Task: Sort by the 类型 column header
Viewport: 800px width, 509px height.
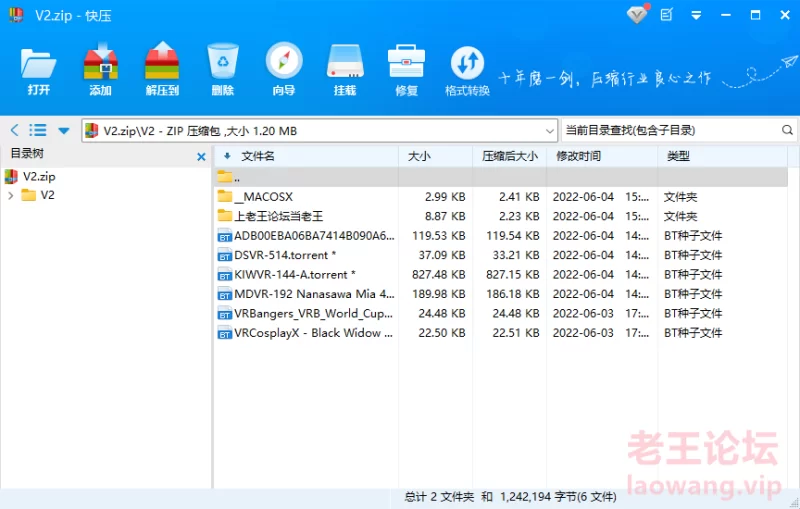Action: point(678,156)
